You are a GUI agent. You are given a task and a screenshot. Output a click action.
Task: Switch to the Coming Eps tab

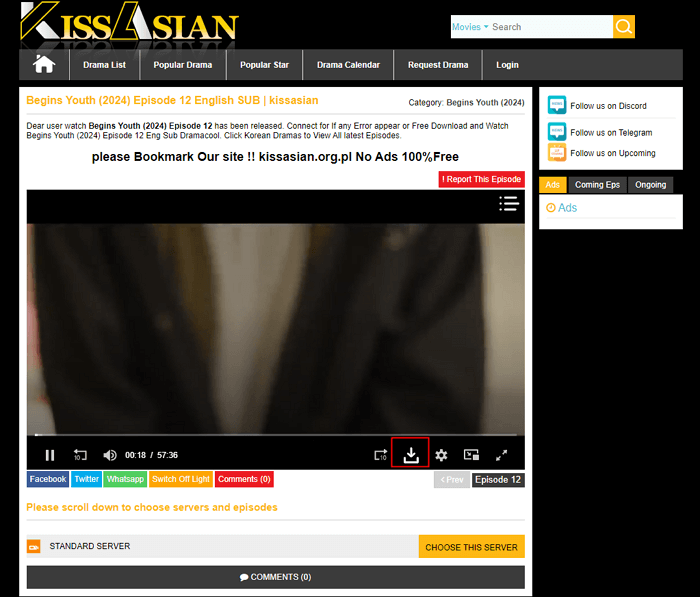click(597, 185)
